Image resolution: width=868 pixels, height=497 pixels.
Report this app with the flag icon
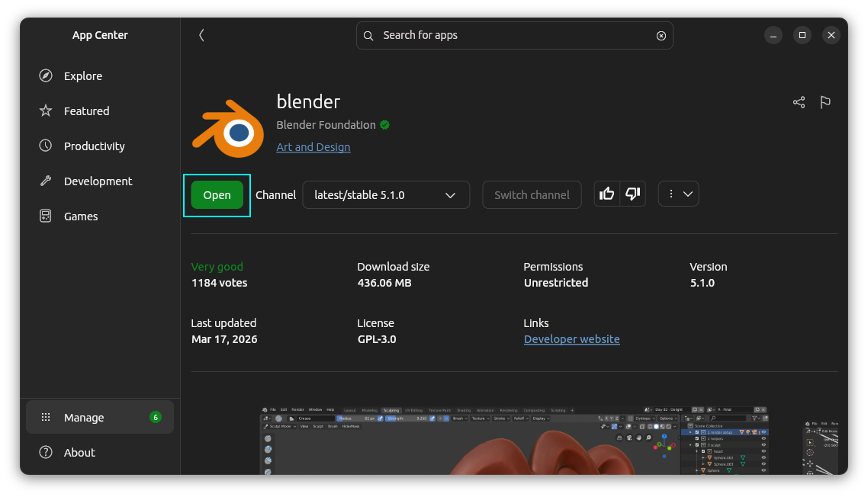[x=825, y=102]
